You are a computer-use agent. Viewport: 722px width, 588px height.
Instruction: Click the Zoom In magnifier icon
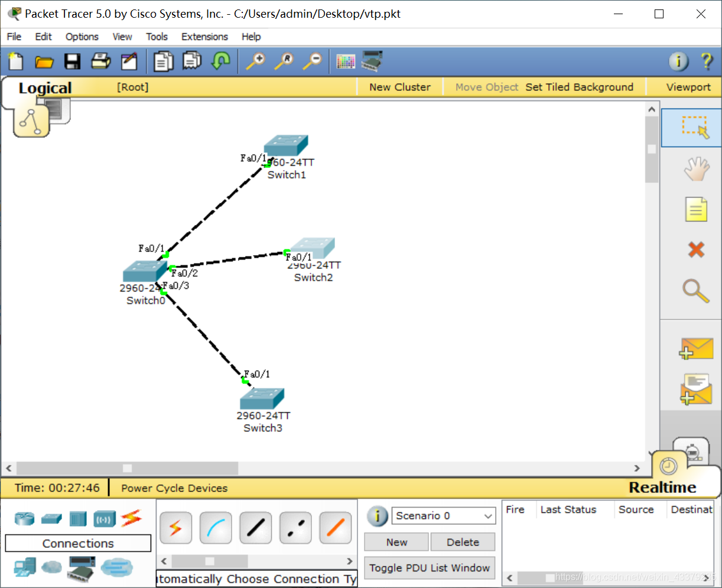click(256, 61)
